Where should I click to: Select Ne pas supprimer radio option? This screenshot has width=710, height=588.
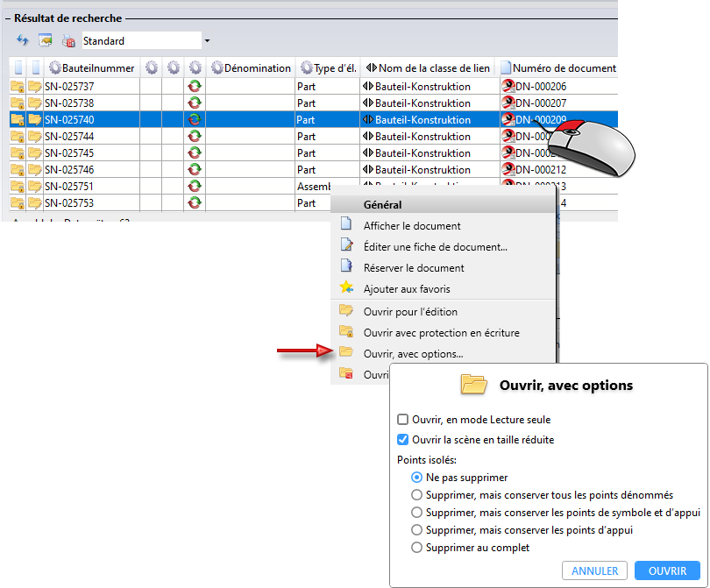(416, 477)
